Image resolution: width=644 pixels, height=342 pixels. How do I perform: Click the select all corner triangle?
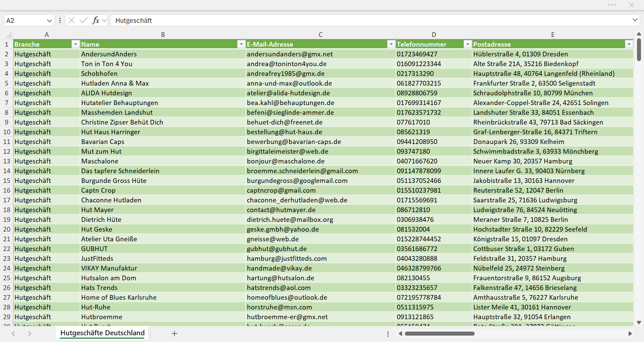[x=9, y=35]
